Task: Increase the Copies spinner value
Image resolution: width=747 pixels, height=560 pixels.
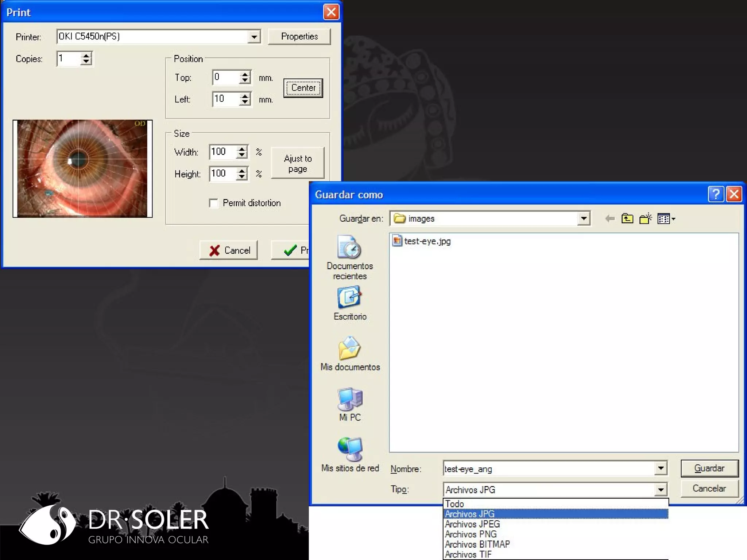Action: pos(86,55)
